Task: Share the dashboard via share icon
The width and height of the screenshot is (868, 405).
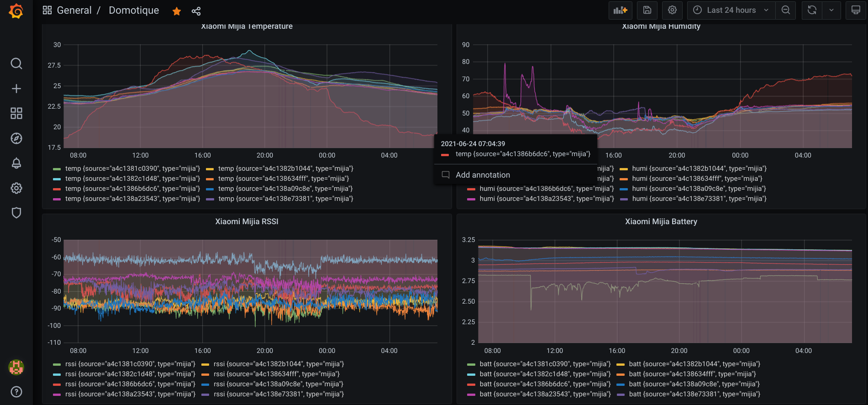Action: tap(196, 11)
